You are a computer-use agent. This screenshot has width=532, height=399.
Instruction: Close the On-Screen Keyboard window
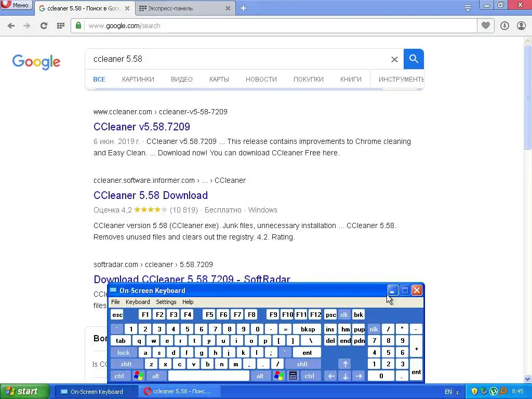tap(417, 290)
